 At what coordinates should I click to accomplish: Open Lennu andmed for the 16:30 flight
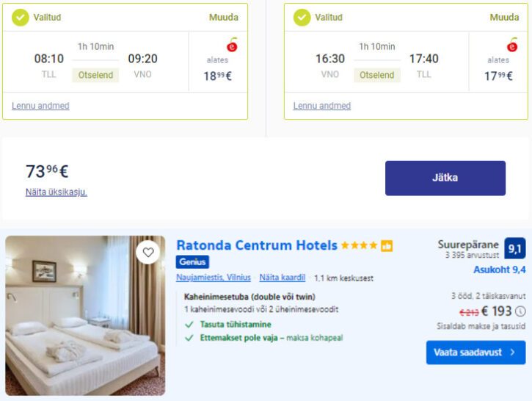(322, 106)
